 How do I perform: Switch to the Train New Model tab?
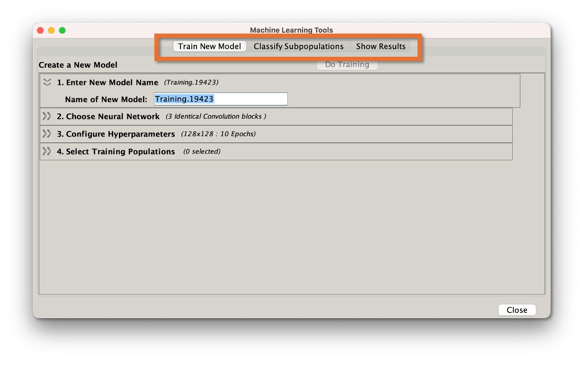(209, 46)
